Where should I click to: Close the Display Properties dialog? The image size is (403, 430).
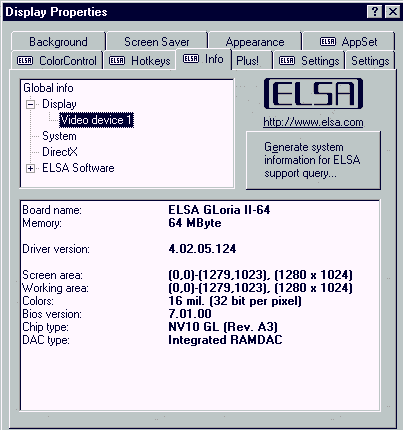coord(392,12)
